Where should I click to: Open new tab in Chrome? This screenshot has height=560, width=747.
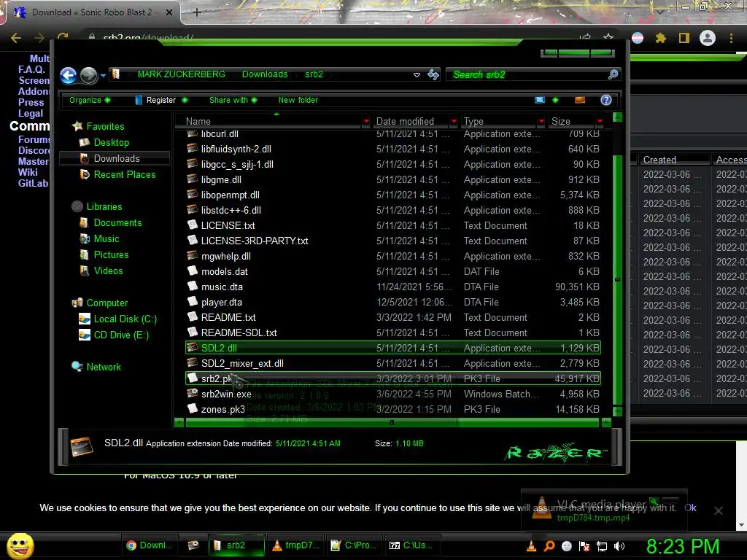pyautogui.click(x=197, y=12)
